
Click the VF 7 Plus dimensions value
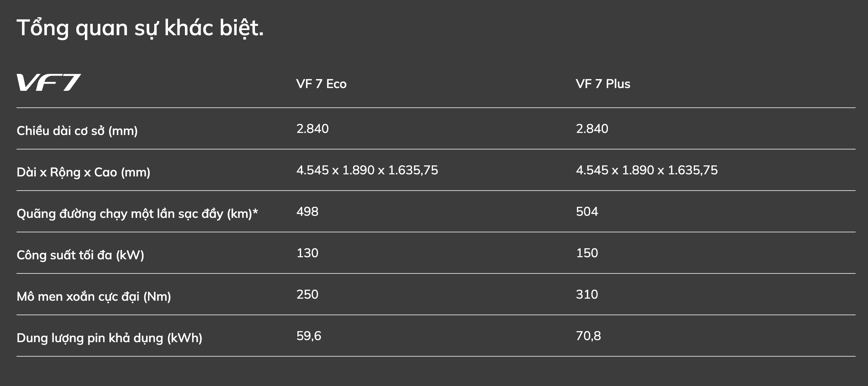coord(647,170)
